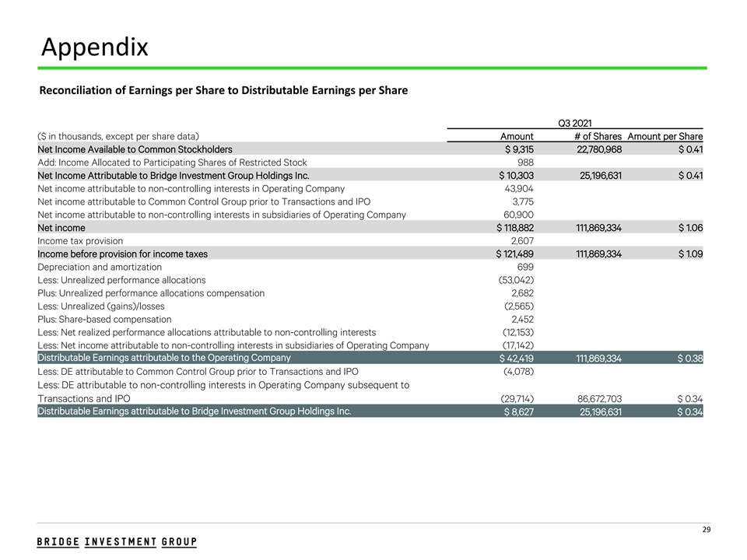The image size is (747, 560).
Task: Click the Q3 2021 column group header
Action: click(x=575, y=121)
